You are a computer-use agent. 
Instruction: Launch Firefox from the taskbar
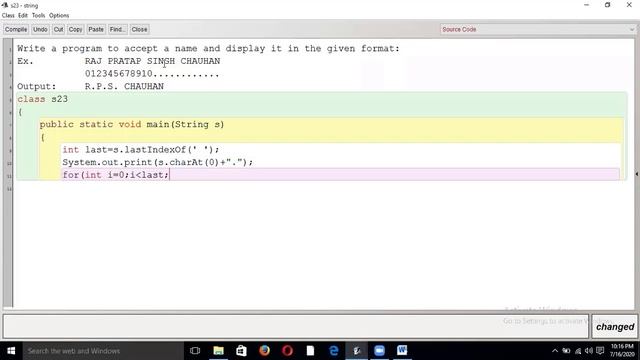pos(264,351)
